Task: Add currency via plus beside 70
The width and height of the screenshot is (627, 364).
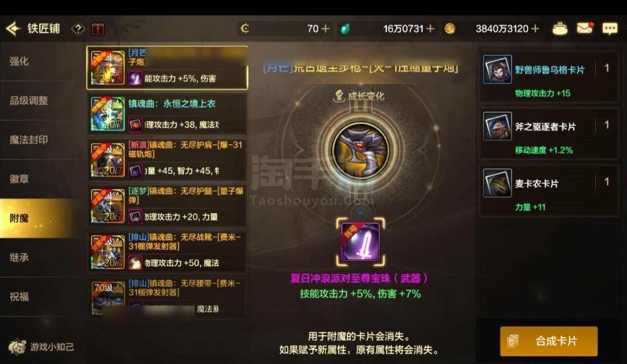Action: (325, 29)
